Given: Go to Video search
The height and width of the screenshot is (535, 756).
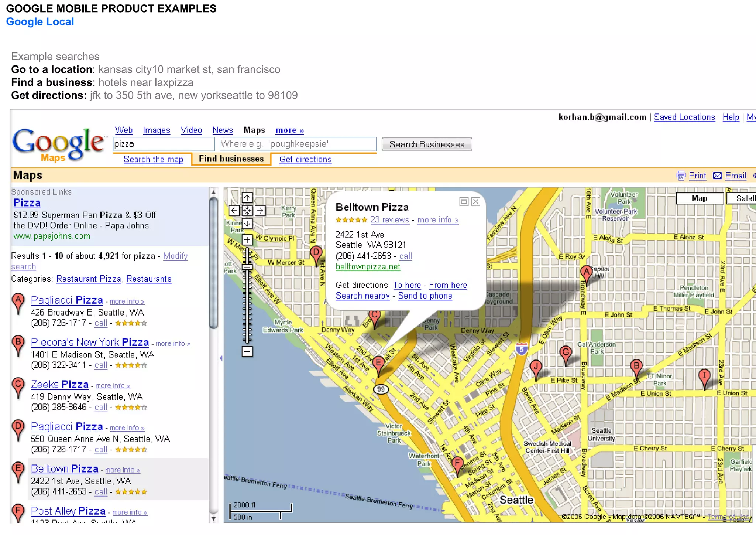Looking at the screenshot, I should 191,130.
